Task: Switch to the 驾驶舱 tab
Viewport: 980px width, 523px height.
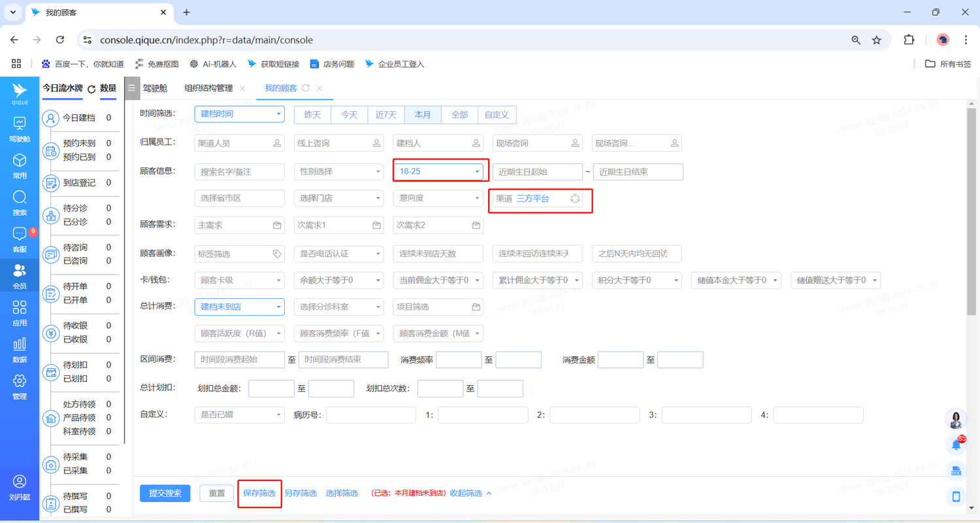Action: tap(155, 88)
